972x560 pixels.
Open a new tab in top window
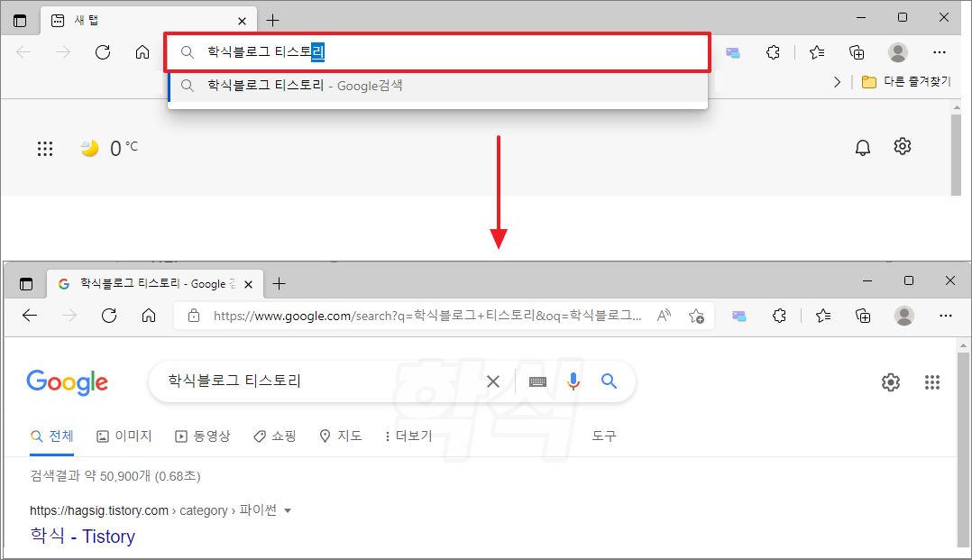click(272, 21)
